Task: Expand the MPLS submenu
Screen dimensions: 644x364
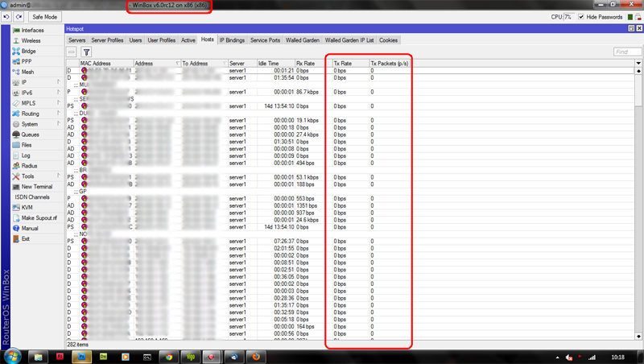Action: [28, 103]
